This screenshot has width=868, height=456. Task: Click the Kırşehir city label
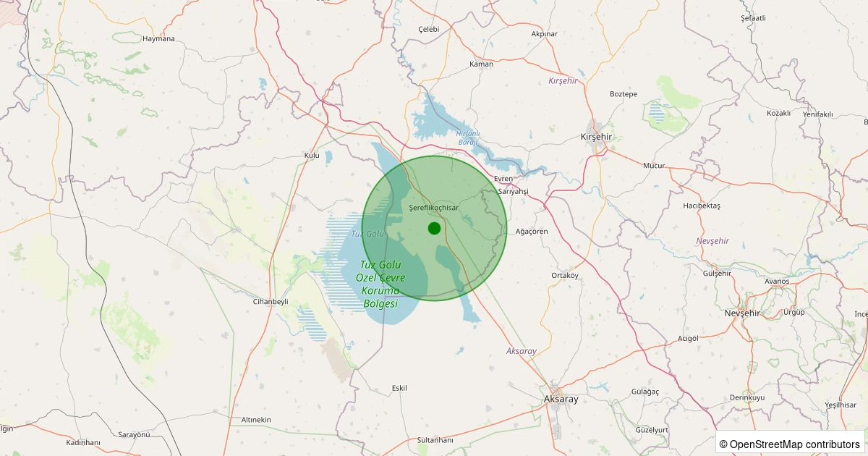[597, 137]
